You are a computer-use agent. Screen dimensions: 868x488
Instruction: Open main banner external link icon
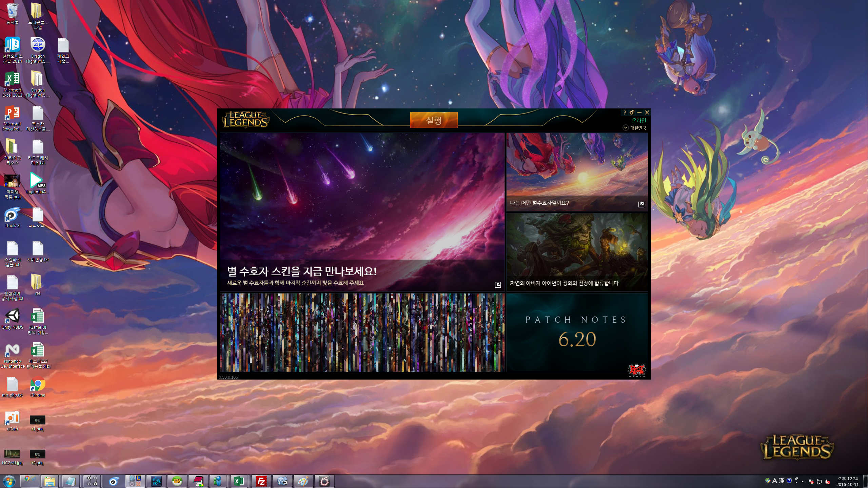pos(498,285)
